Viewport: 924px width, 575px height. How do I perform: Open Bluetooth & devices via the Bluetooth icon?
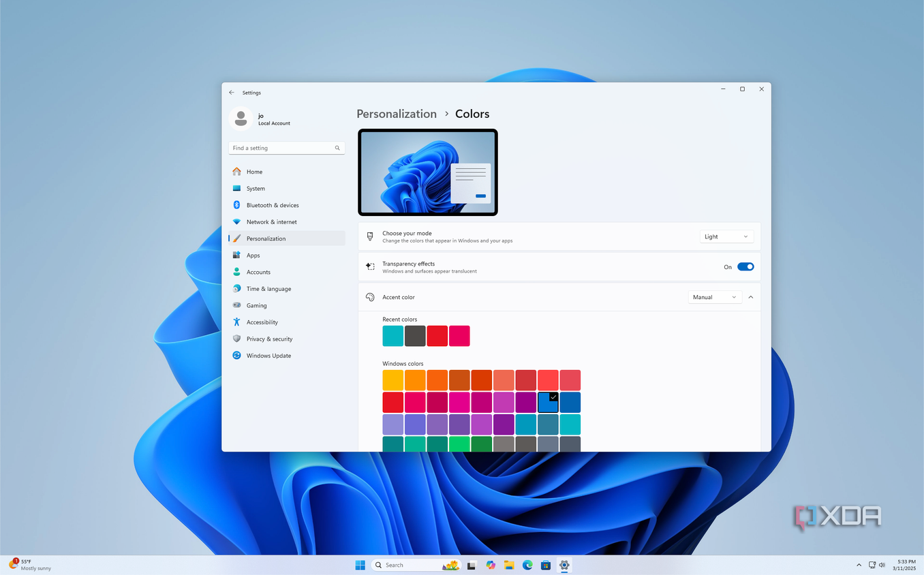236,205
